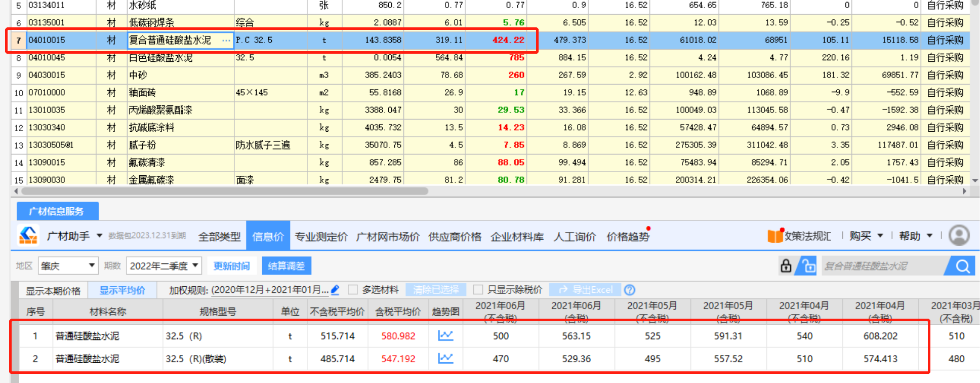Click the 釉面砖 material name cell
The width and height of the screenshot is (980, 383).
[180, 93]
